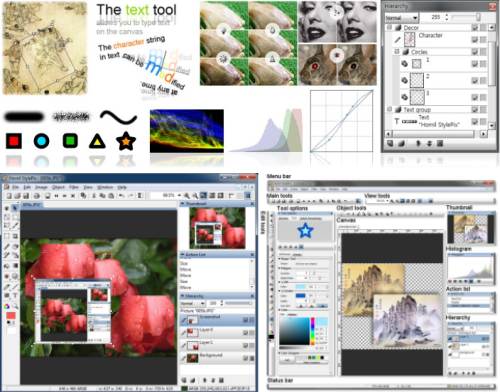Open the Image menu in the menu bar
Viewport: 500px width, 392px height.
(x=41, y=187)
